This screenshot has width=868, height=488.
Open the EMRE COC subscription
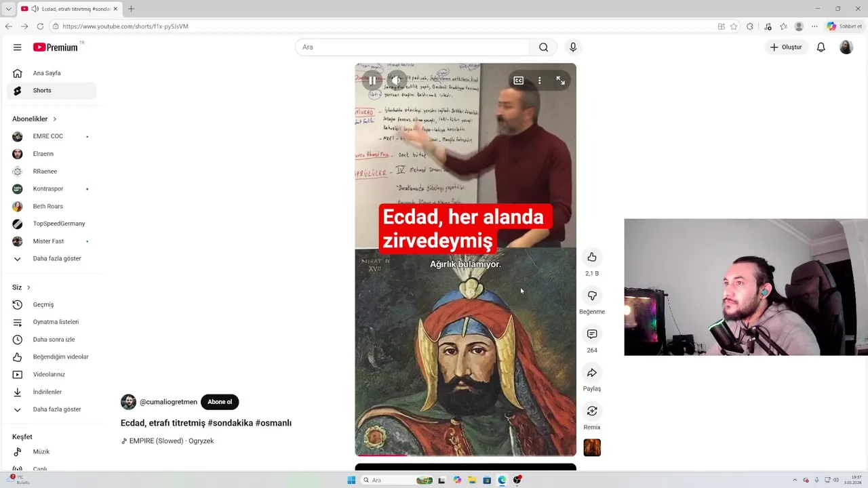52,136
